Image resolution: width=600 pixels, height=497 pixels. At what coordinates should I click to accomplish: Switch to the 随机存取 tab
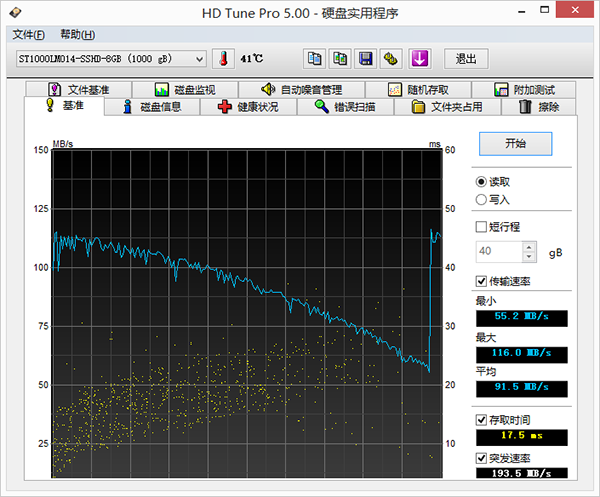(x=418, y=90)
